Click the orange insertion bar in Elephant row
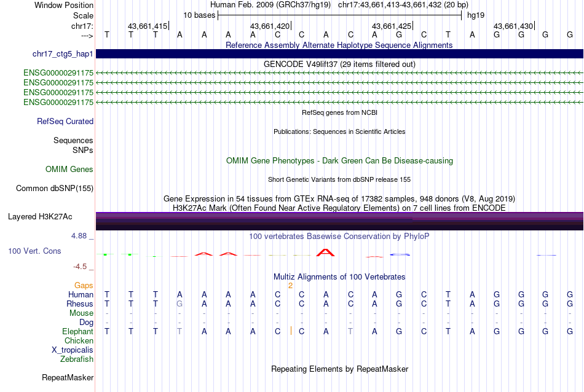The width and height of the screenshot is (584, 392). [x=291, y=331]
